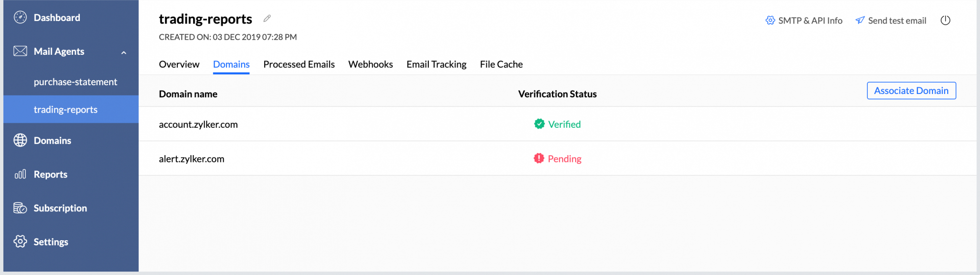
Task: Click the SMTP & API Info gear icon
Action: coord(770,21)
